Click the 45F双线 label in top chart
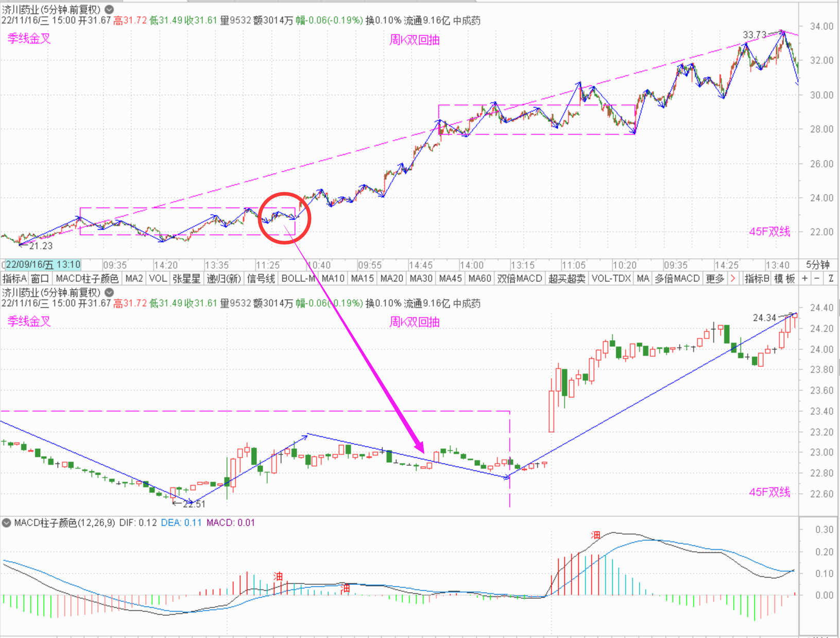This screenshot has width=840, height=638. tap(769, 231)
